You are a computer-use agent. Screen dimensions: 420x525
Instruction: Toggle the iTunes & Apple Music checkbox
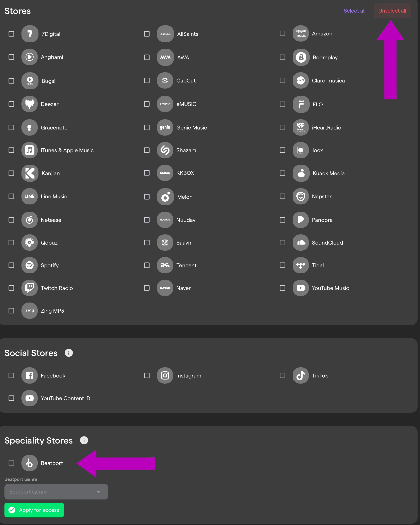point(11,150)
